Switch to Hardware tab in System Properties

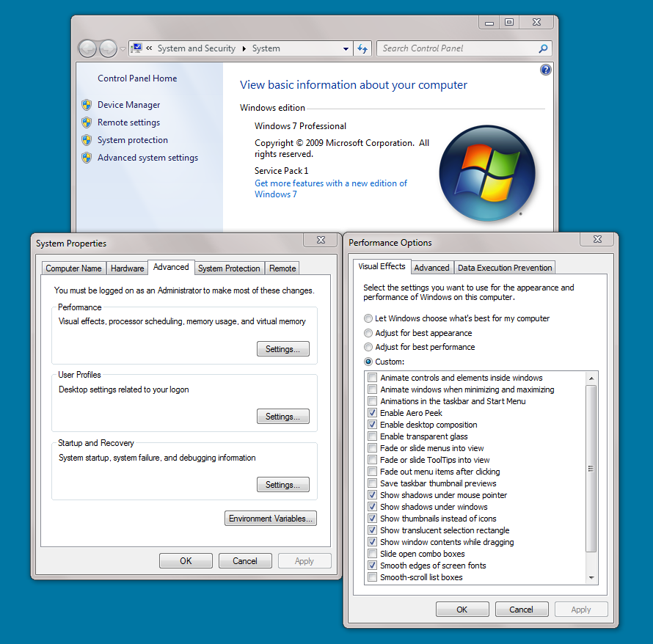click(x=128, y=268)
